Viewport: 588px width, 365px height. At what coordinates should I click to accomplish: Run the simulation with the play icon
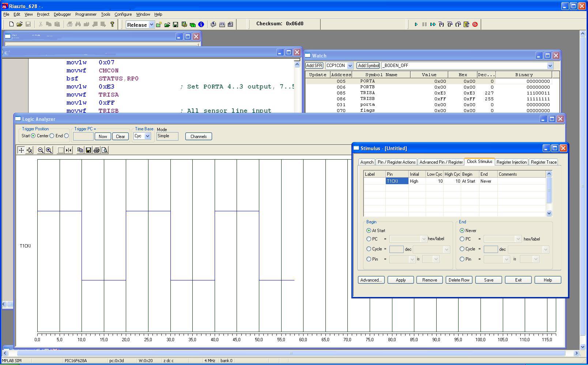pos(416,25)
